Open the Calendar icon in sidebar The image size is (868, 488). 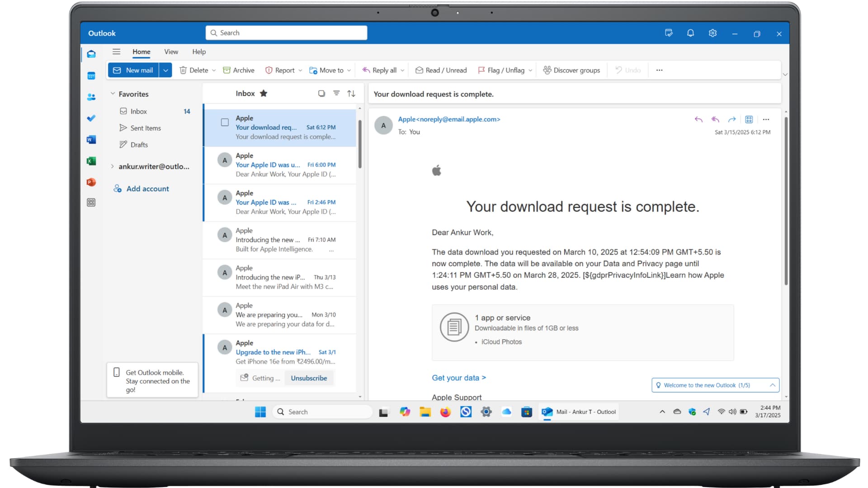(91, 75)
